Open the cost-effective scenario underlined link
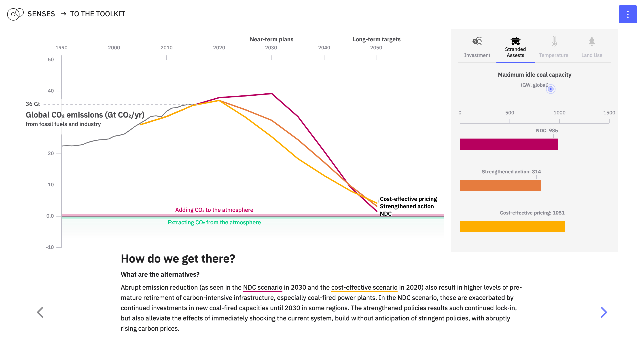Image resolution: width=644 pixels, height=362 pixels. click(364, 287)
